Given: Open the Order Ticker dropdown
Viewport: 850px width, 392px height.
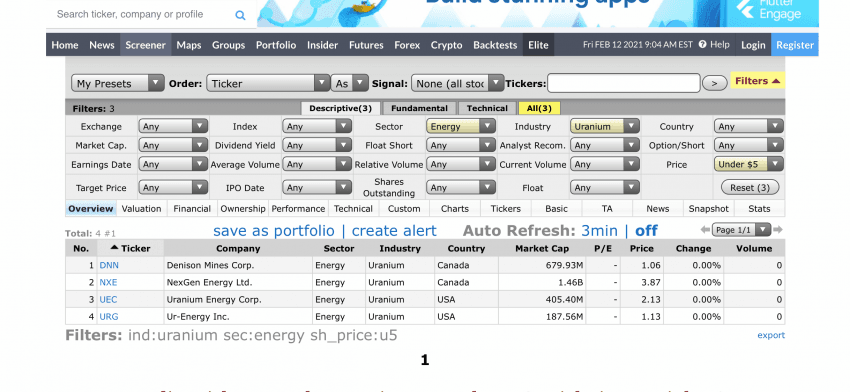Looking at the screenshot, I should 268,83.
